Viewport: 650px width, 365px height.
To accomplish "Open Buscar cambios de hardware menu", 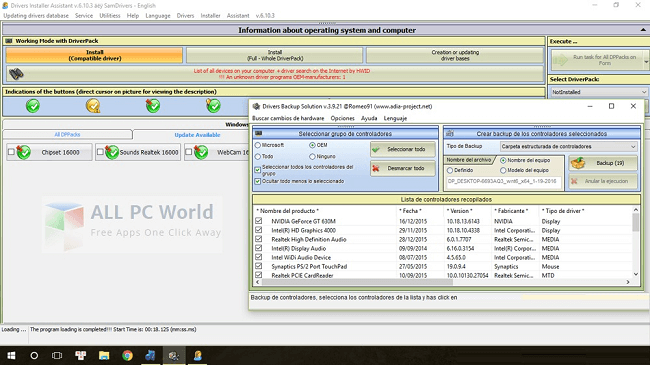I will click(288, 118).
